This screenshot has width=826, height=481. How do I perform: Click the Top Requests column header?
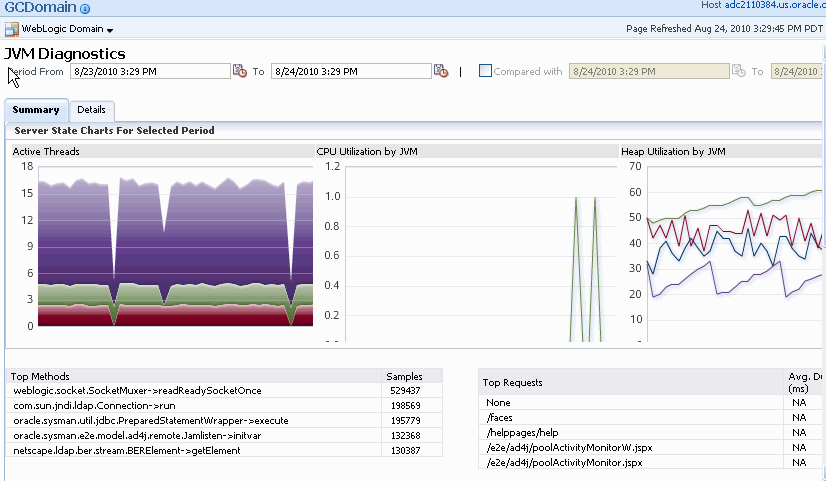pyautogui.click(x=631, y=382)
